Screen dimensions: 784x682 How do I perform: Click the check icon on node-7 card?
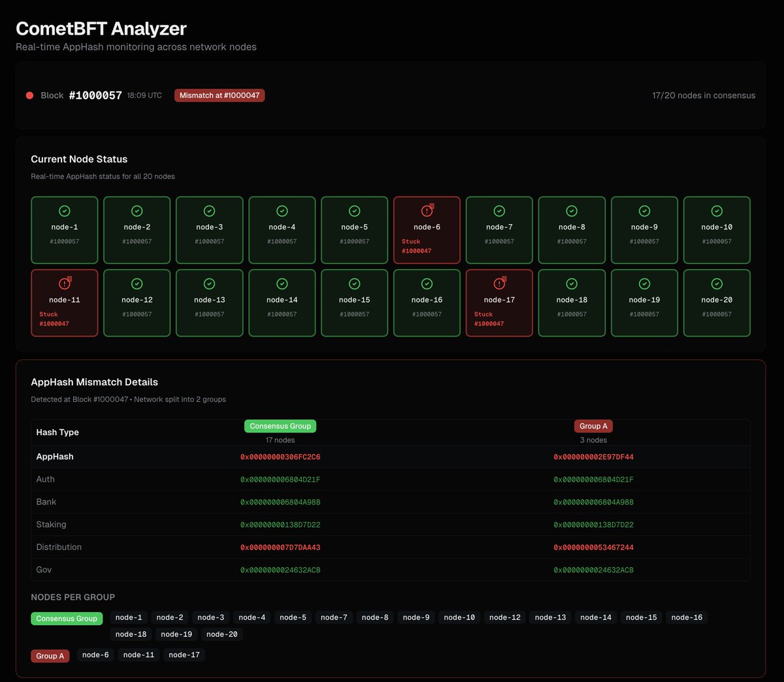[x=499, y=211]
